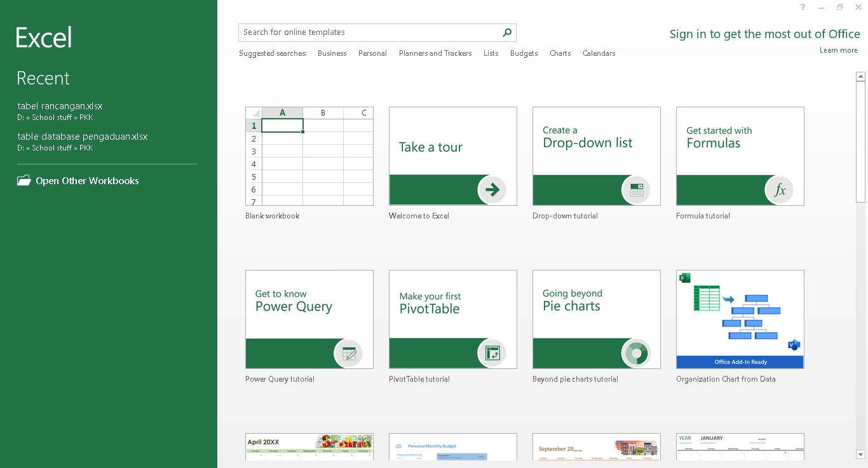868x468 pixels.
Task: Open recent file table database pengaduan.xlsx
Action: pos(83,137)
